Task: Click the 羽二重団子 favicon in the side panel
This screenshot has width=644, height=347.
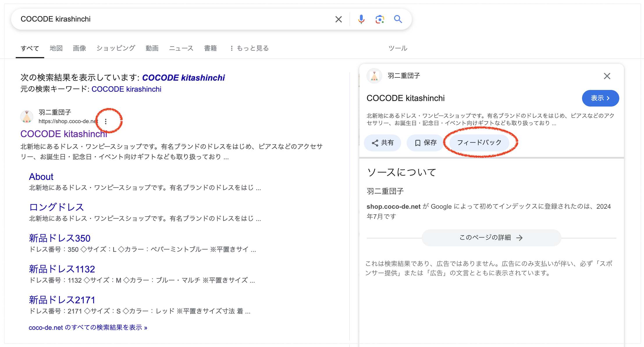Action: click(374, 76)
